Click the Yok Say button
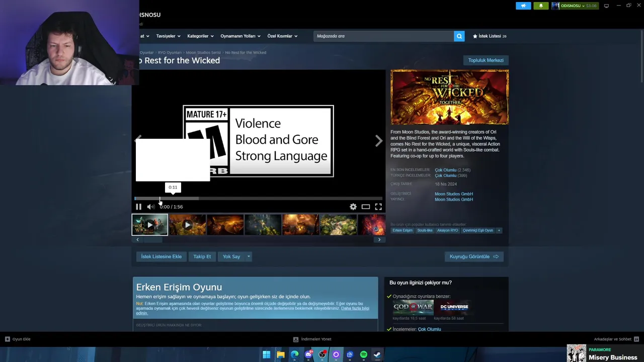This screenshot has height=362, width=644. [x=231, y=256]
